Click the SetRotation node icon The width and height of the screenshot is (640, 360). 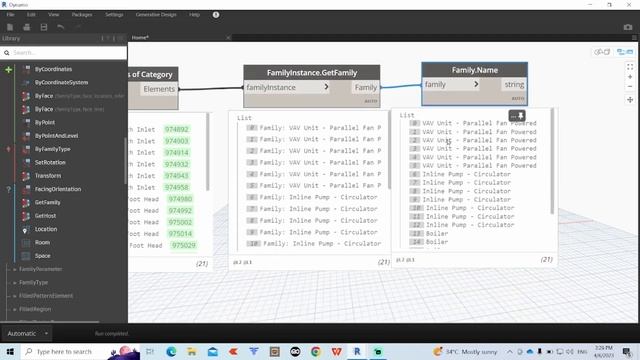(x=26, y=162)
